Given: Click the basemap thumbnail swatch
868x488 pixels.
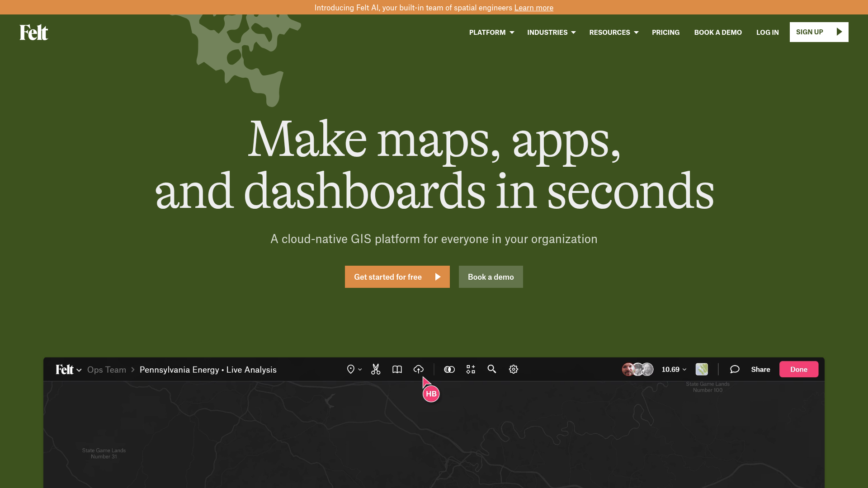Looking at the screenshot, I should tap(702, 370).
